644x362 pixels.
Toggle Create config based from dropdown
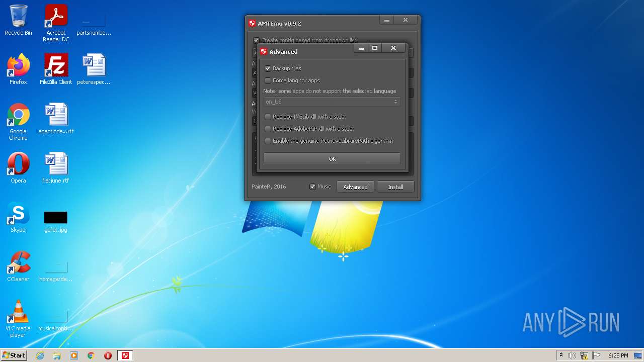tap(256, 40)
